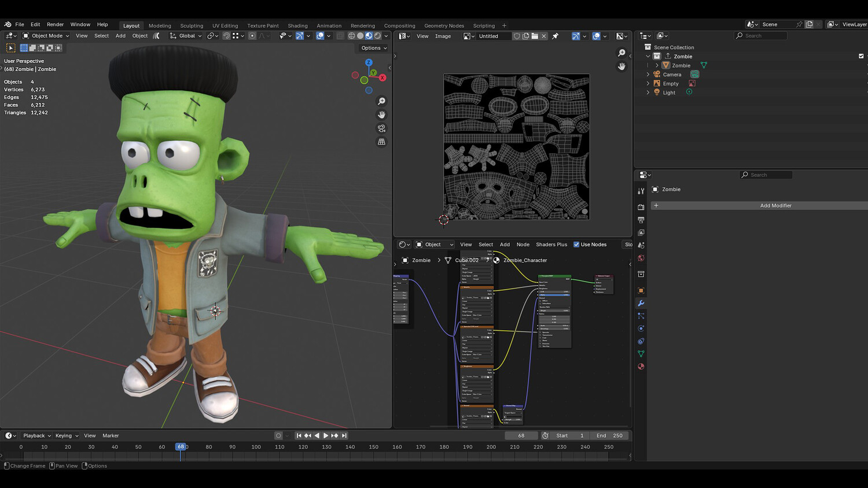Expand the Camera item in the outliner
Screen dimensions: 868x488
[648, 75]
